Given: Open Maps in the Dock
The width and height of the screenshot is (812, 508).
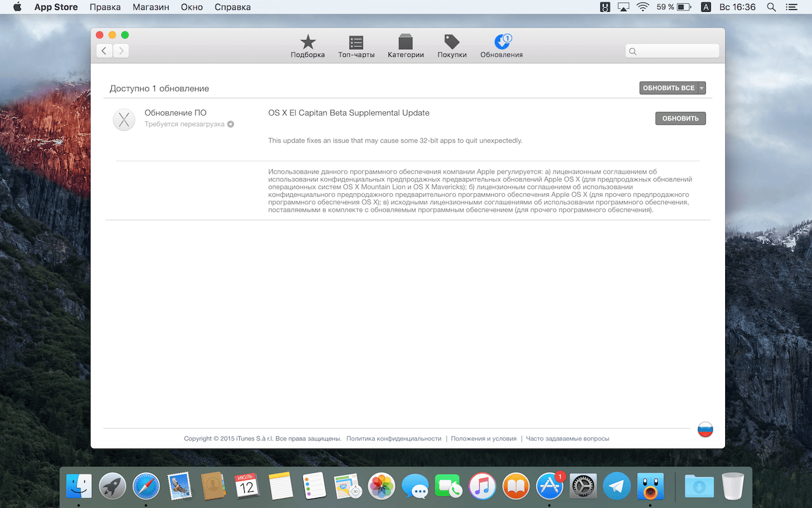Looking at the screenshot, I should pyautogui.click(x=348, y=486).
